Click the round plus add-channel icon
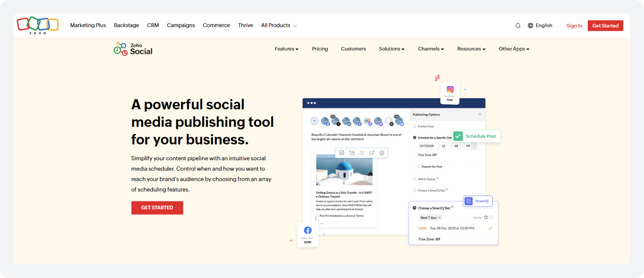644x278 pixels. coord(314,120)
